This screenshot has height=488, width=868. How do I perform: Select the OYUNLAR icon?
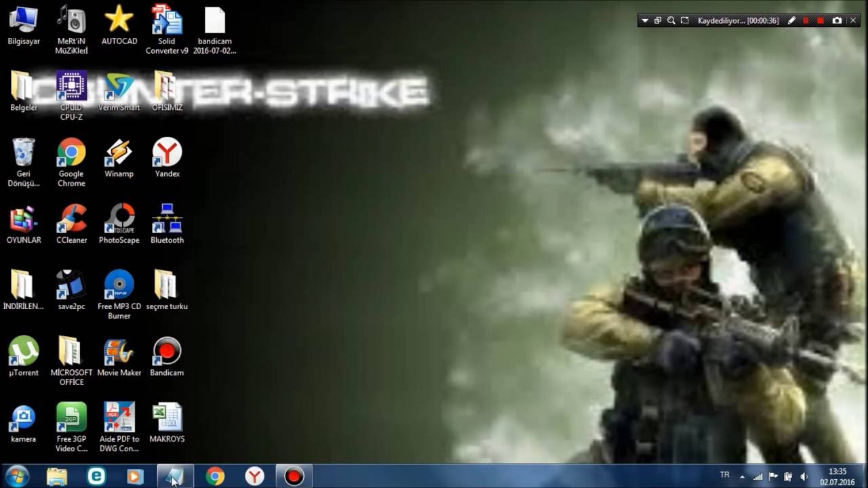coord(24,224)
